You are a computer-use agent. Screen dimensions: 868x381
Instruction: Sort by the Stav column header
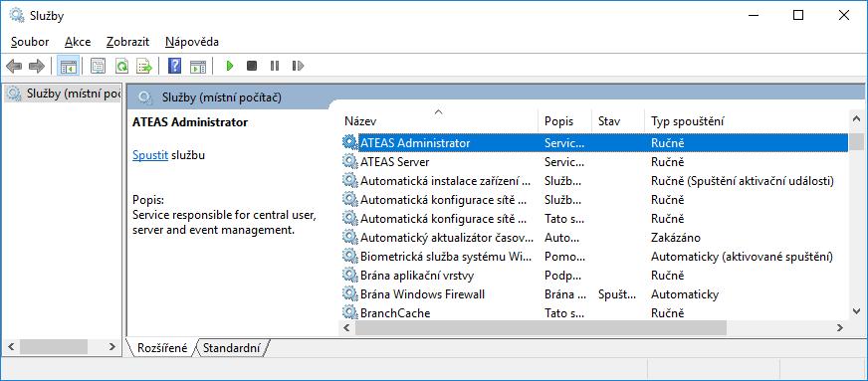(x=618, y=121)
